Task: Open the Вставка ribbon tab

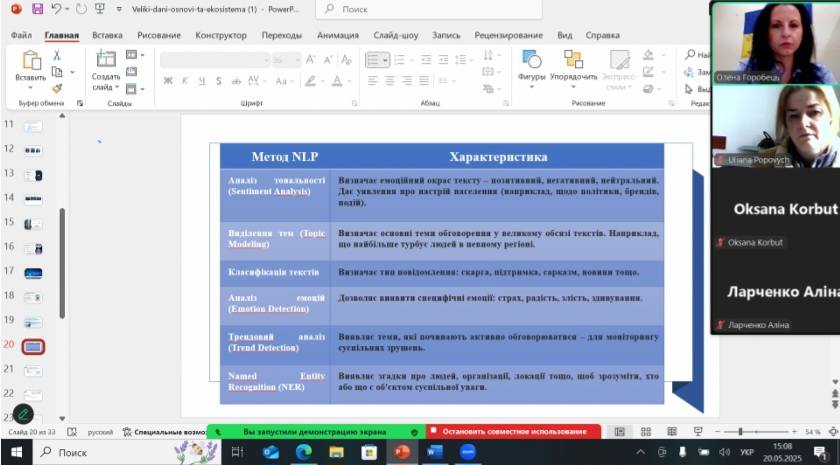Action: (x=107, y=34)
